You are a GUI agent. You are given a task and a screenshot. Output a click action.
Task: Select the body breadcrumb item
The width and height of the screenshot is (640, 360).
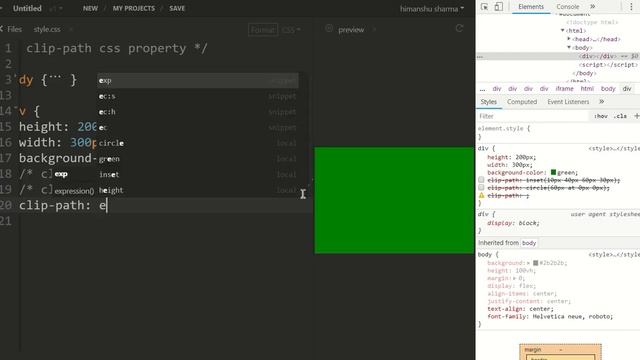click(x=608, y=88)
